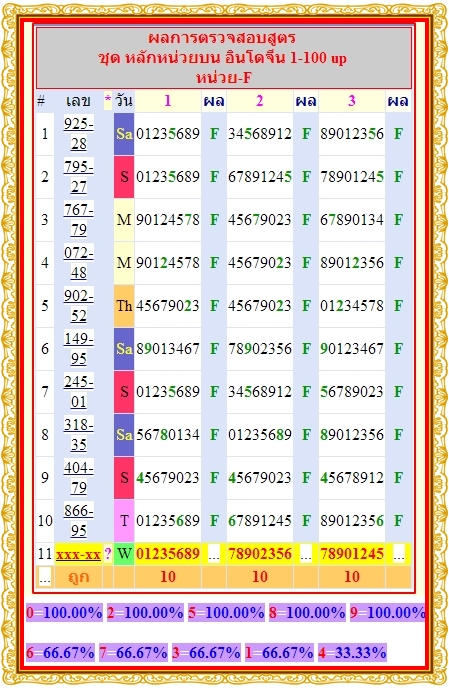Open the 767-79 number link
449x688 pixels.
(79, 220)
